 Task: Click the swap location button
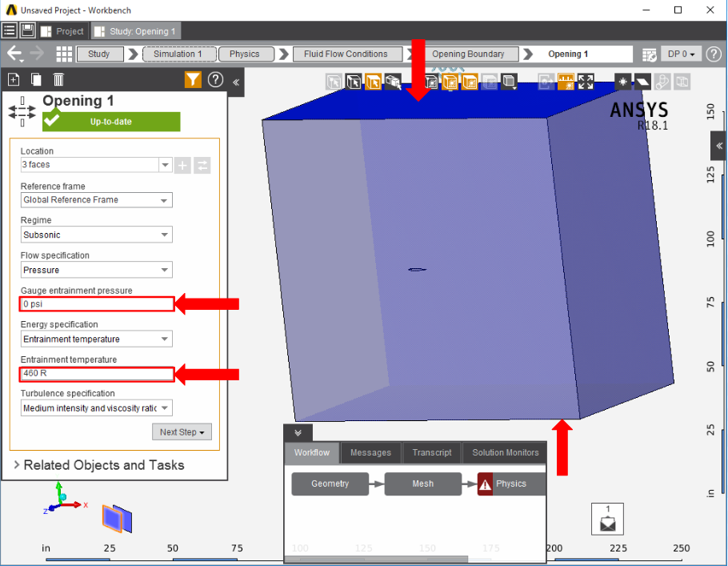(x=202, y=165)
